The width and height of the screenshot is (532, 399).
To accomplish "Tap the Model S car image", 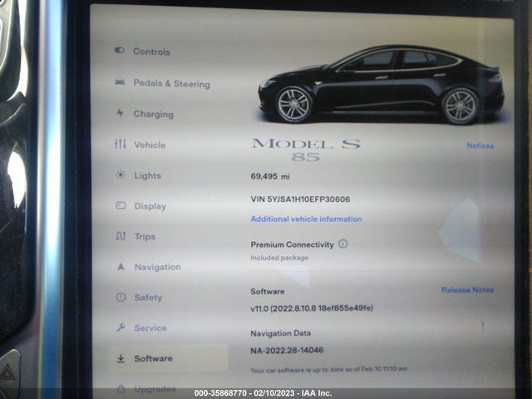I will (382, 85).
